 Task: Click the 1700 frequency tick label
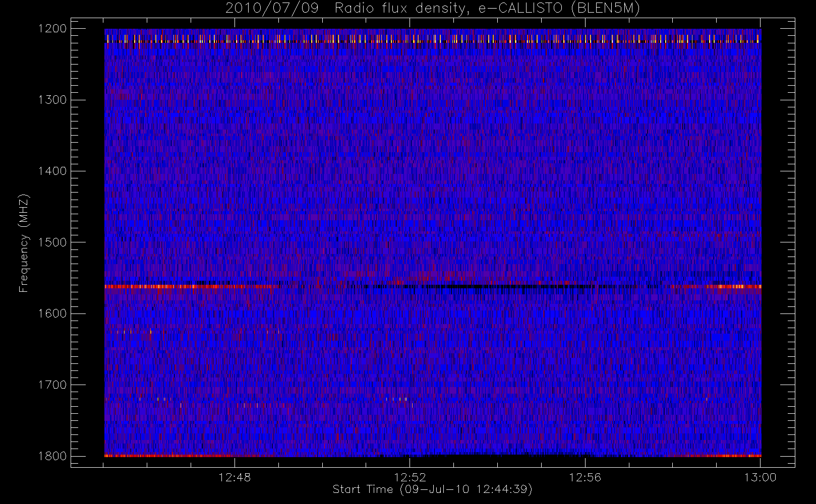click(52, 385)
